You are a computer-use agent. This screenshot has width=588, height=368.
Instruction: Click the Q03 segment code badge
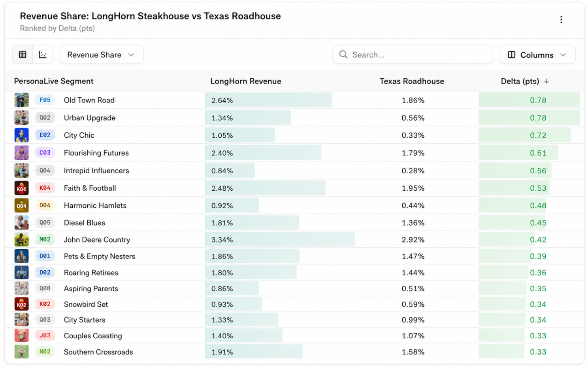click(45, 320)
